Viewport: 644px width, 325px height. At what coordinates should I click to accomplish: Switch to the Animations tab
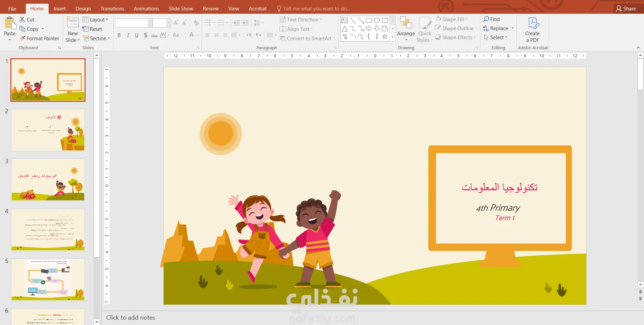click(x=146, y=9)
